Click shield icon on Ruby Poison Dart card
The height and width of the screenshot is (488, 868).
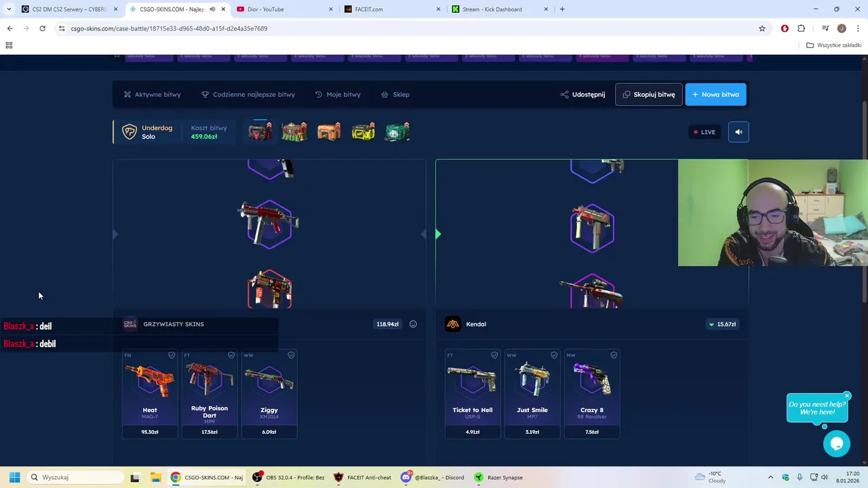pyautogui.click(x=231, y=355)
